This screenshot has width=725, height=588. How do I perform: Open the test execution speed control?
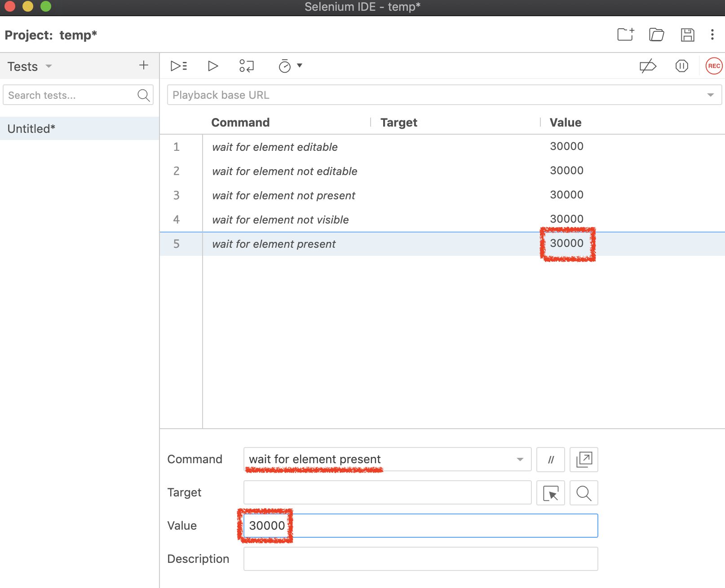(290, 66)
